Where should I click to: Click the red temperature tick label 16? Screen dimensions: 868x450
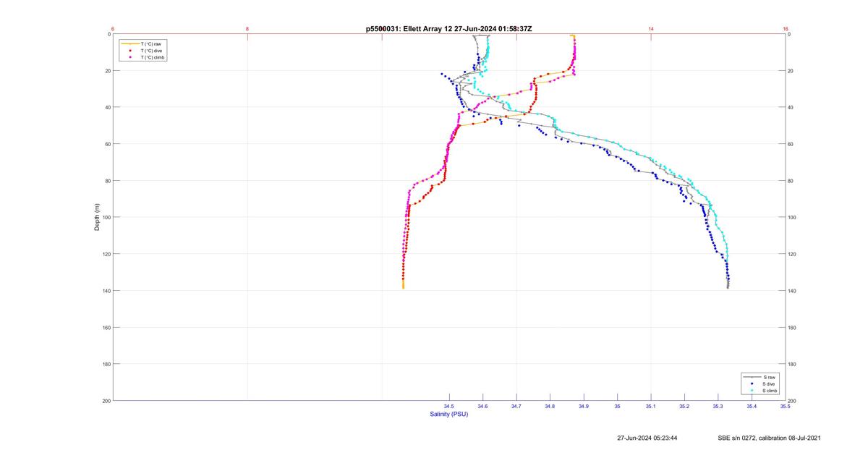tap(785, 29)
